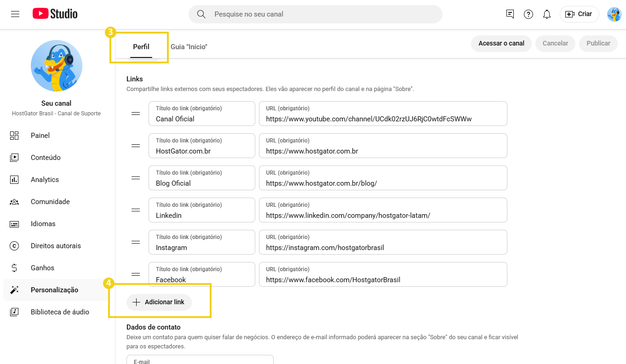Send feedback via the feedback icon
This screenshot has height=364, width=626.
510,14
